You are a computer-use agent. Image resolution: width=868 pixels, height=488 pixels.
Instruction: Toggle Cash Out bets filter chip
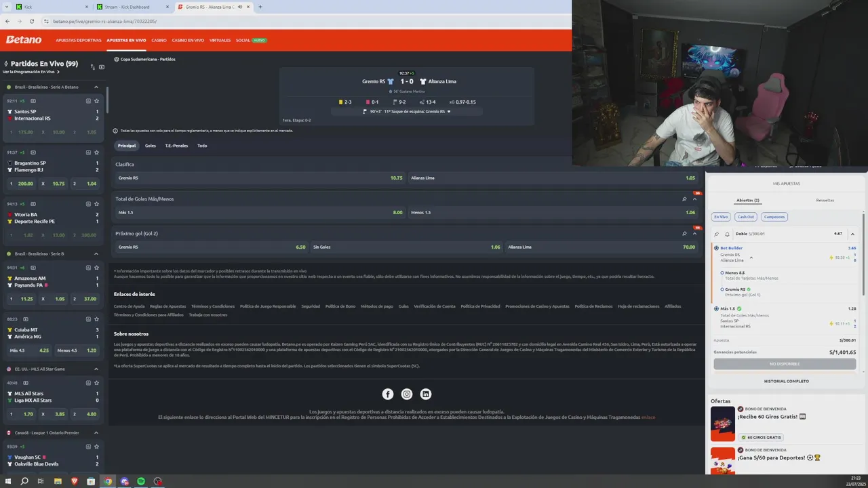pos(746,217)
